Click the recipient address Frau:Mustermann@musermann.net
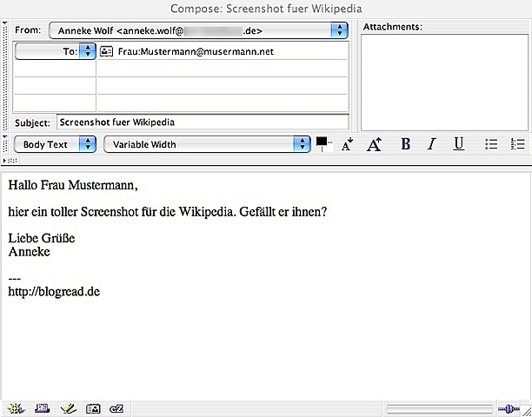Viewport: 532px width, 417px height. (196, 51)
